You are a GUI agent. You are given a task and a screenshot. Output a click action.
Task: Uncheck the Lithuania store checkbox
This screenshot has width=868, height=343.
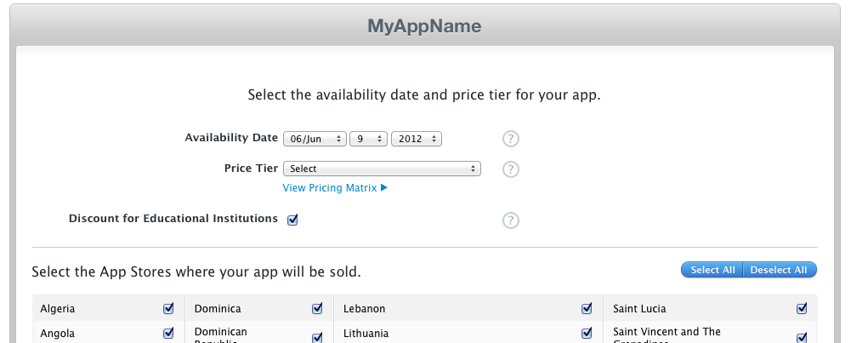coord(587,333)
